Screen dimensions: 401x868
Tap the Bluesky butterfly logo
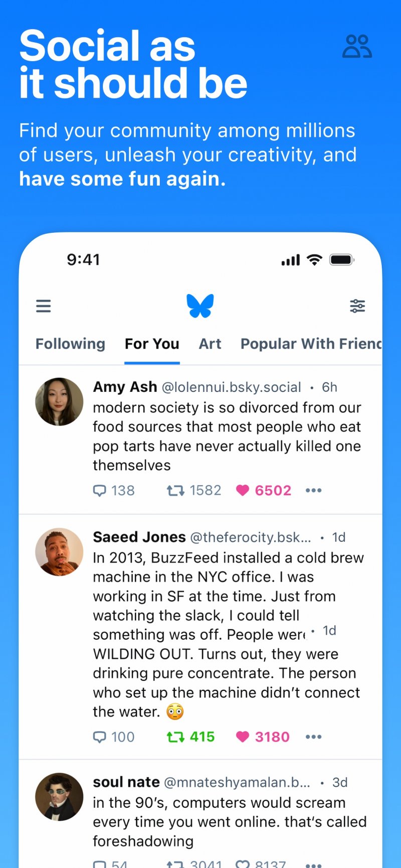[200, 306]
